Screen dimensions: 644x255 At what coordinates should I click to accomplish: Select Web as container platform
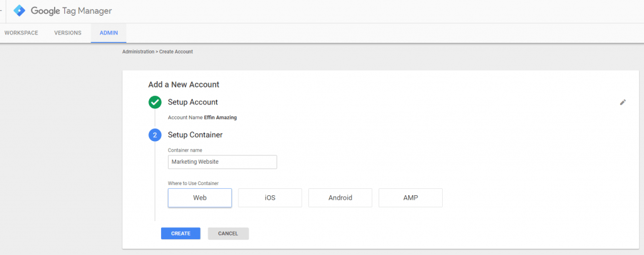pos(199,198)
